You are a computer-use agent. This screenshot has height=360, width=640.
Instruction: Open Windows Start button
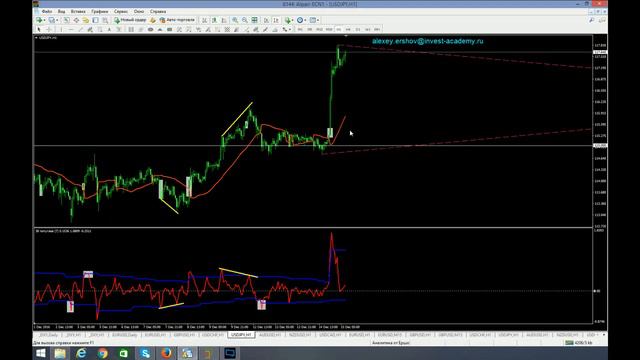point(40,353)
